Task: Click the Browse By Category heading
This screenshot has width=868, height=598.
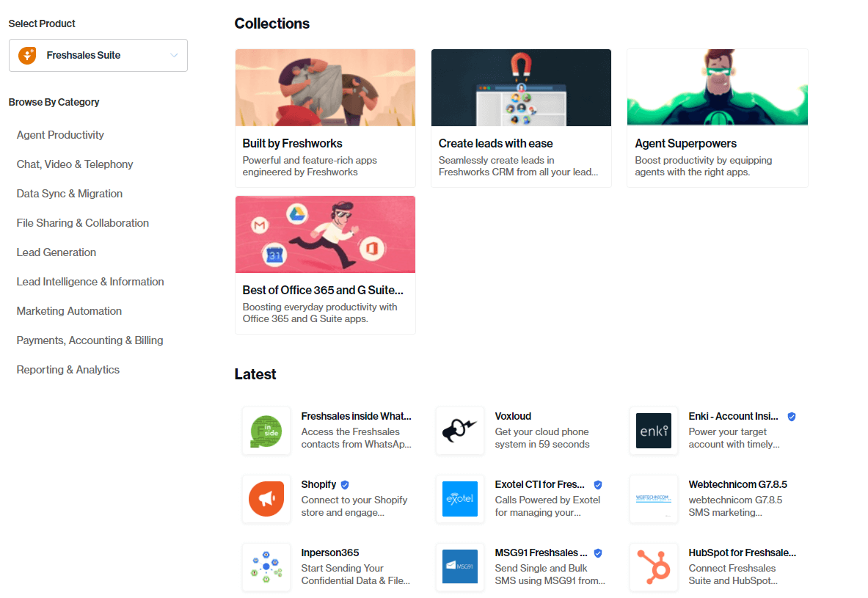Action: click(54, 103)
